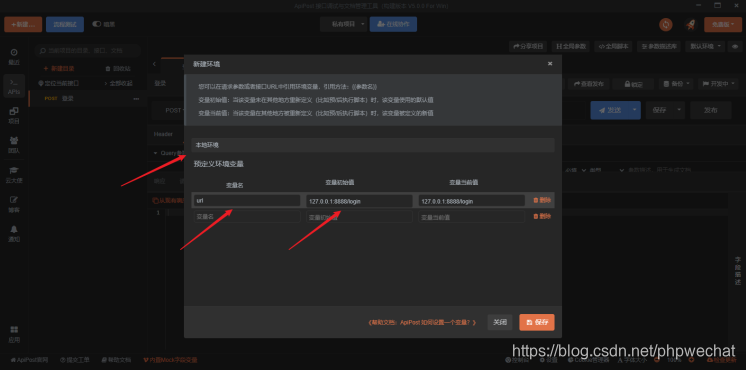
Task: Click the rocket icon in header
Action: click(690, 25)
